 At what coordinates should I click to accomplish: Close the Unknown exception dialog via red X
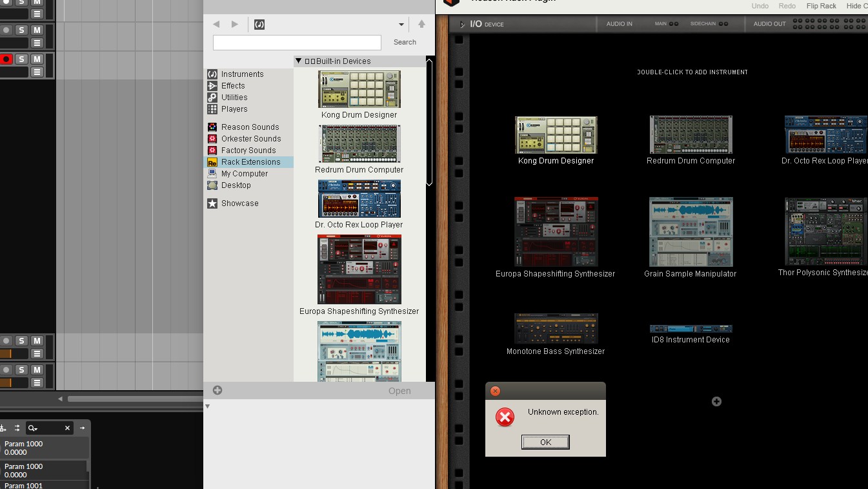pos(495,391)
